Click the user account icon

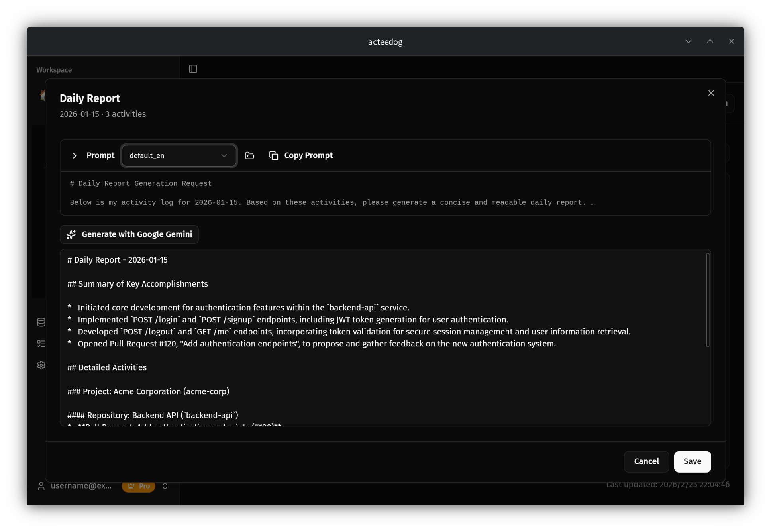41,486
